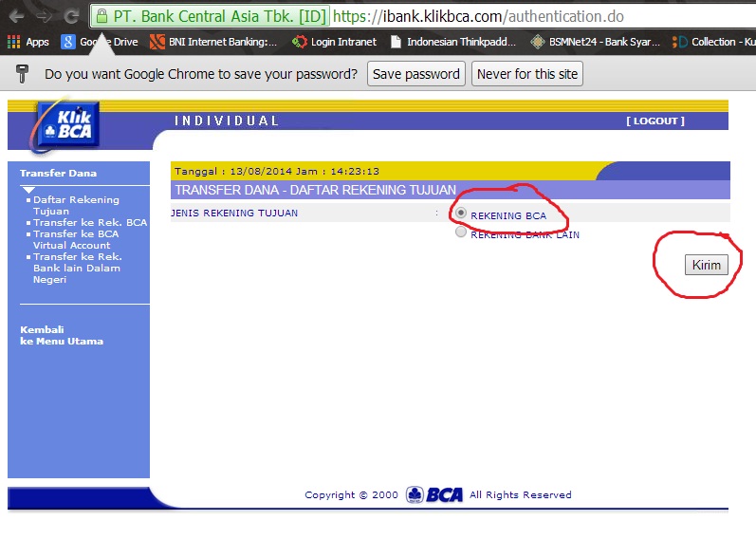Click the Tanggal date and time text

coord(276,172)
